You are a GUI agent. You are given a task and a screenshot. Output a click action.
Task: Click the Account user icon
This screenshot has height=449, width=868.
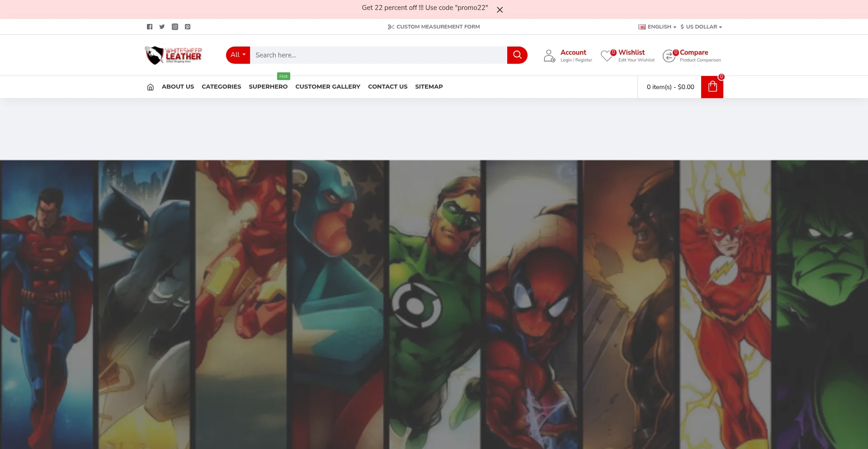pos(549,56)
